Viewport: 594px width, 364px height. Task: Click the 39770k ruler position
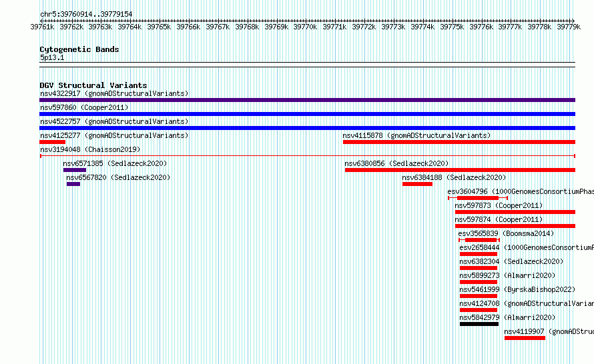[x=305, y=27]
